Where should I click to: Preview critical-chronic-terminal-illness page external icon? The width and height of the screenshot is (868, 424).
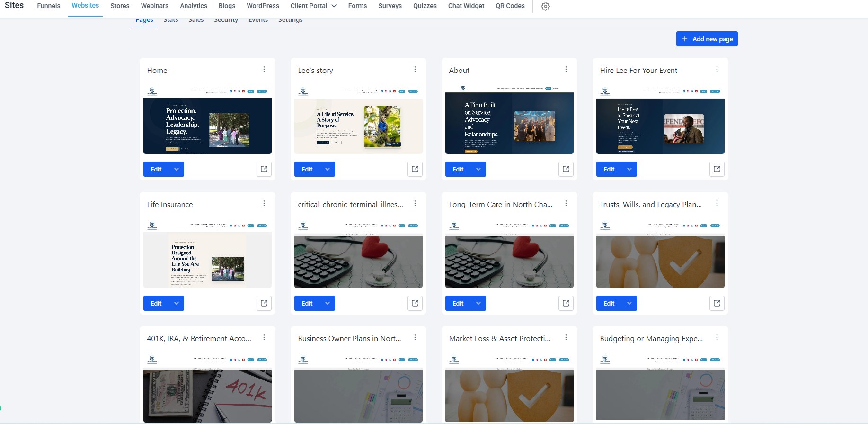coord(415,303)
